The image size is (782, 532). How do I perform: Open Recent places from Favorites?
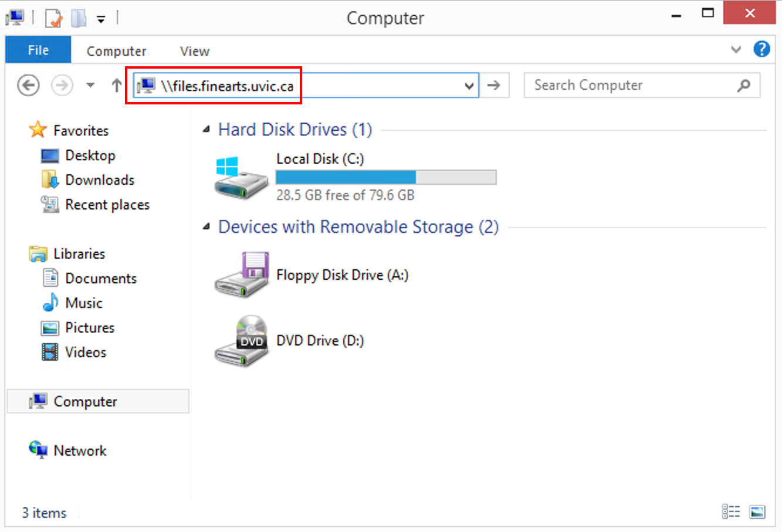tap(106, 204)
